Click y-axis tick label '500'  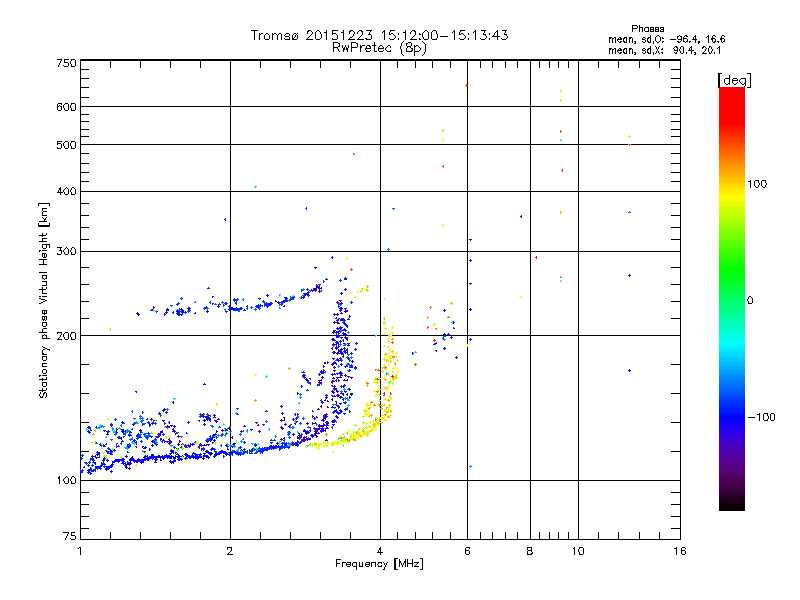click(x=66, y=145)
